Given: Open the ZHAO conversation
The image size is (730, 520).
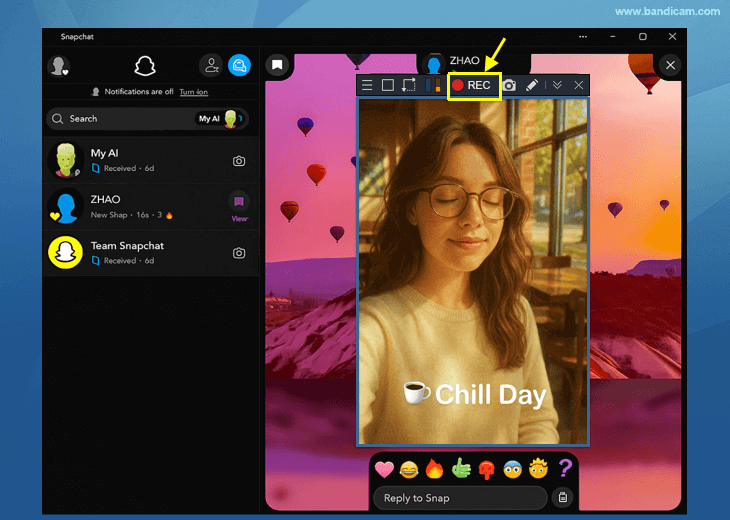Looking at the screenshot, I should (x=150, y=207).
